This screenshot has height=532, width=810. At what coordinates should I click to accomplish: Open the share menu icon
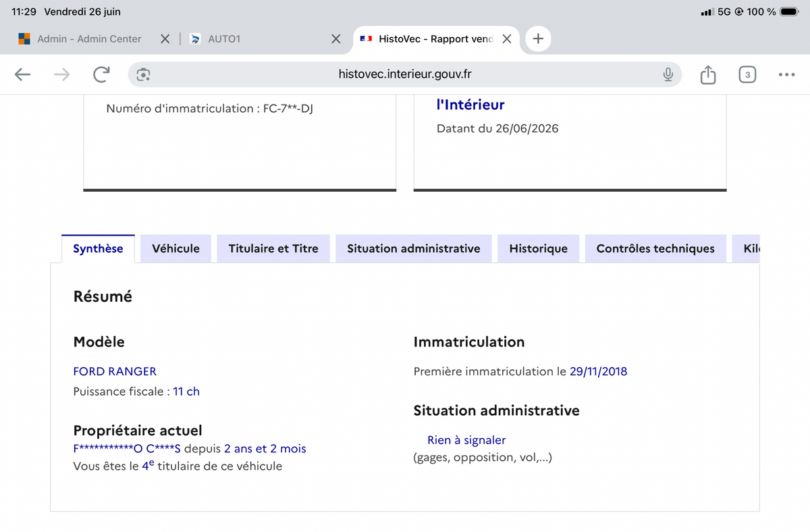pyautogui.click(x=707, y=74)
